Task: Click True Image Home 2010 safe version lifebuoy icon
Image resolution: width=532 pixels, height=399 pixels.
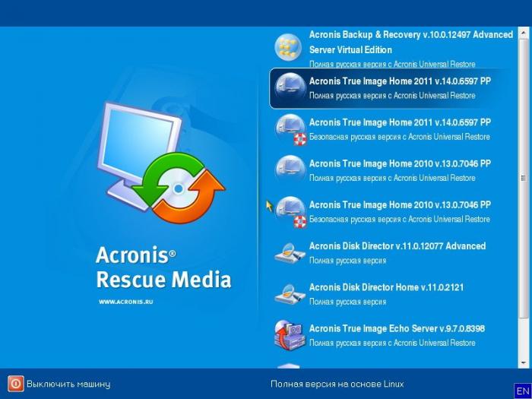Action: click(x=290, y=212)
